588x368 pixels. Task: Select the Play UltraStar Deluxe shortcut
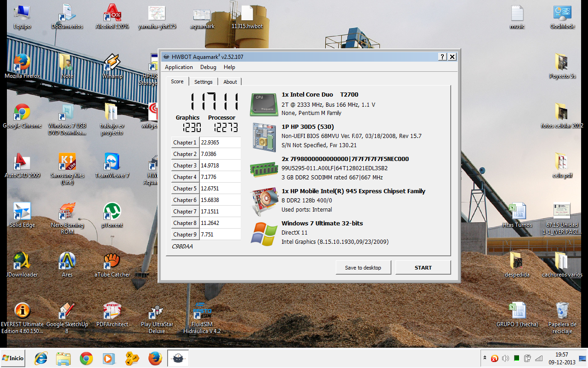coord(157,318)
